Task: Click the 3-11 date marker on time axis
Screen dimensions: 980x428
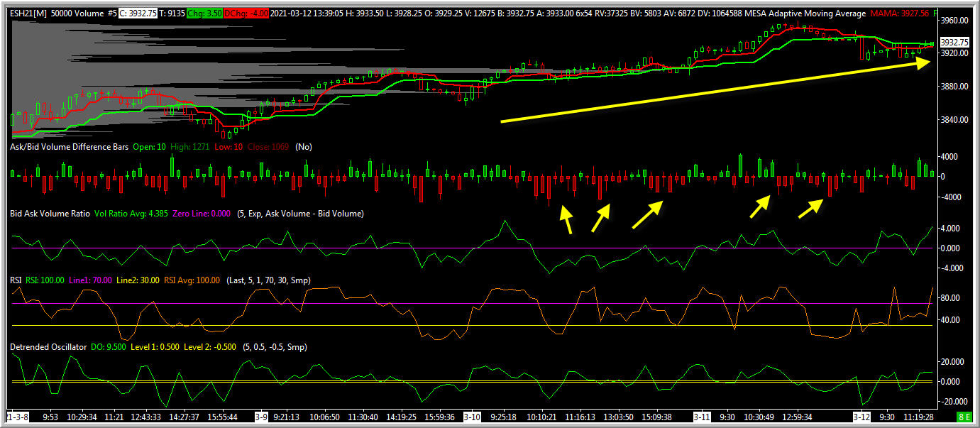Action: tap(702, 417)
